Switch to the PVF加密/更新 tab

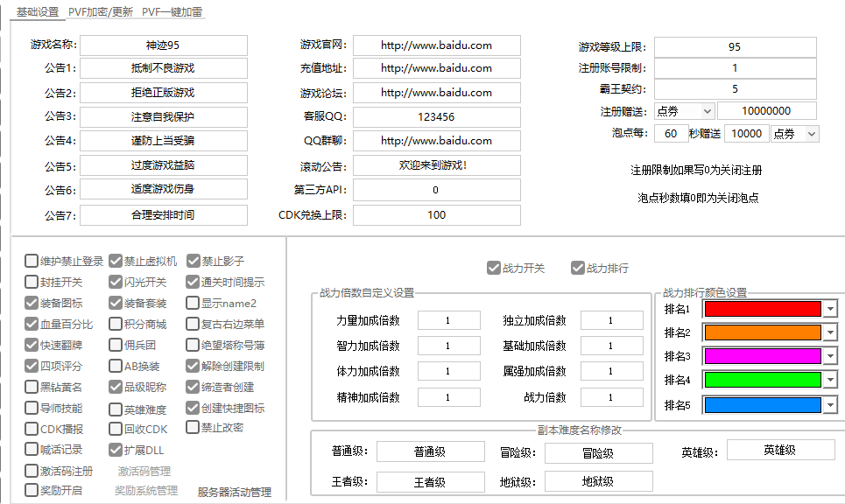[x=101, y=12]
